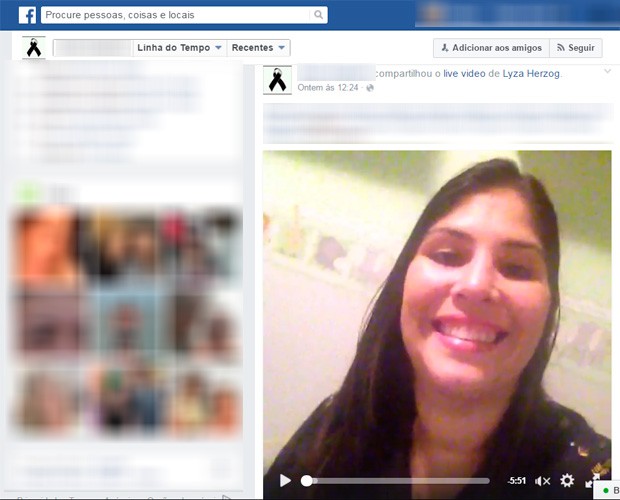Expand the Recentes dropdown

[259, 48]
